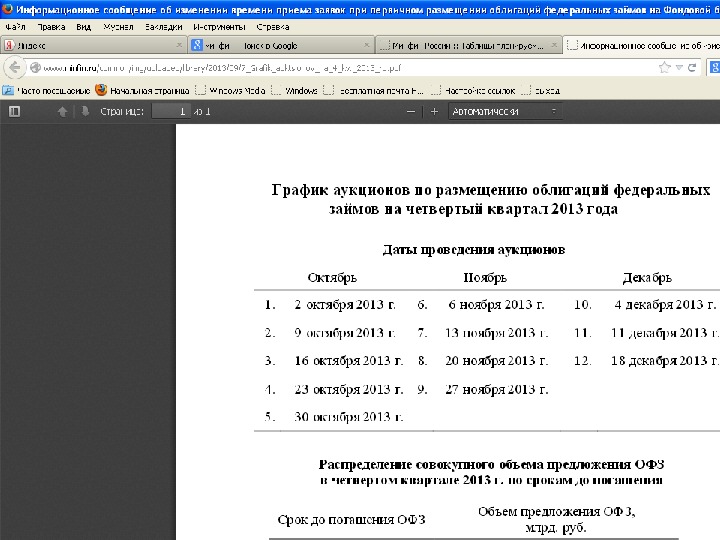720x540 pixels.
Task: Click the Декабрь column header
Action: click(647, 278)
